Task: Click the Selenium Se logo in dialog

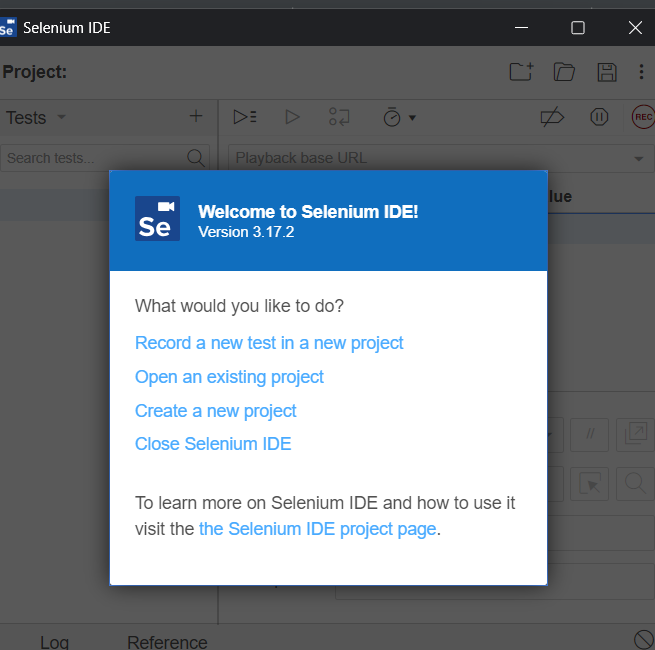Action: (x=157, y=218)
